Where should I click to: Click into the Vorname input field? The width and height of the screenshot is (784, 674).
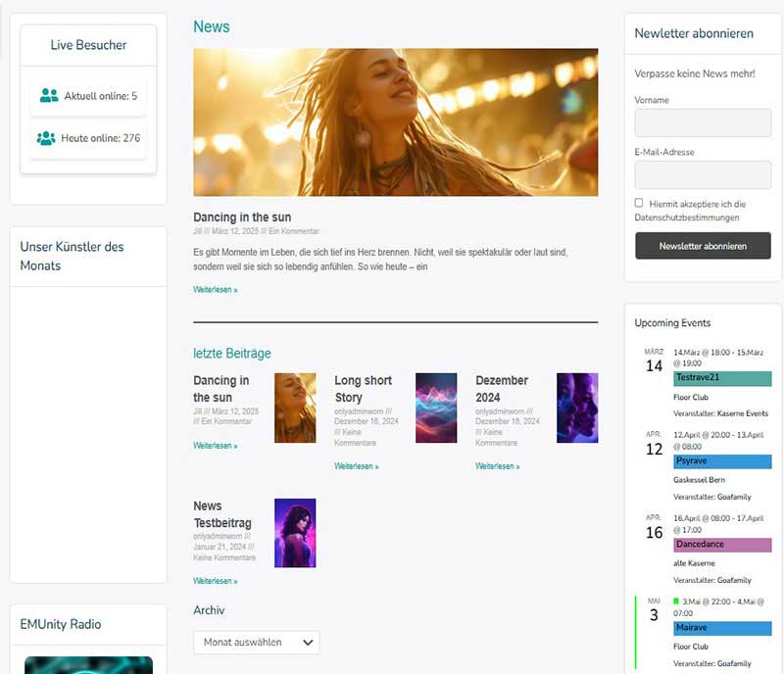pyautogui.click(x=703, y=122)
